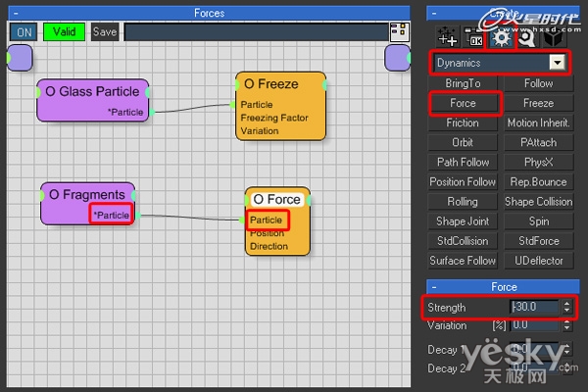
Task: Select the helpers magnifier icon in Create panel
Action: coord(526,38)
